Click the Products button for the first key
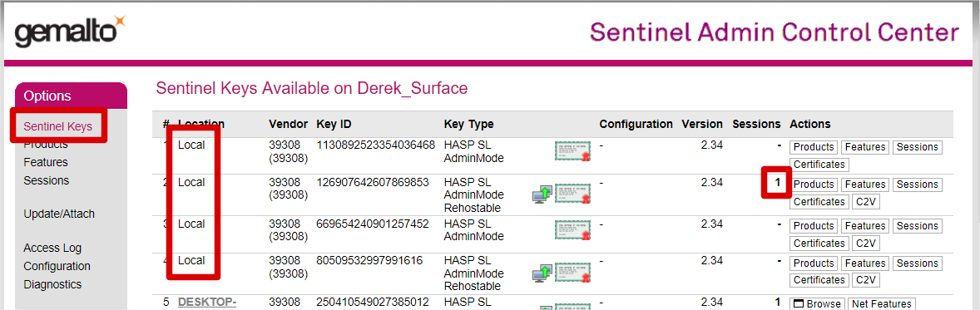This screenshot has width=980, height=310. (x=814, y=147)
